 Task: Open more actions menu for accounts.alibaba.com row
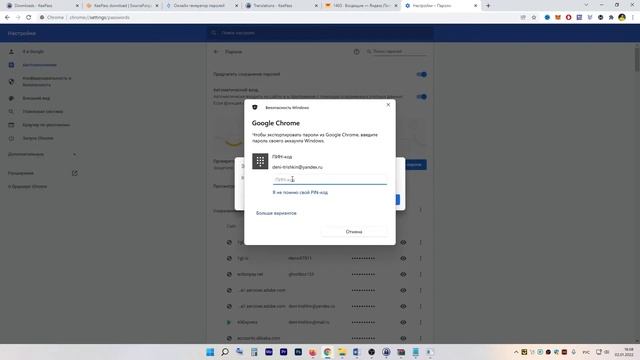coord(420,338)
